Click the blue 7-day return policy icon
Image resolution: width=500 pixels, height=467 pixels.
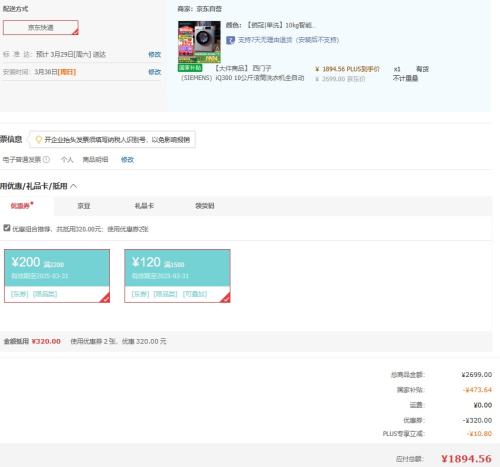230,40
